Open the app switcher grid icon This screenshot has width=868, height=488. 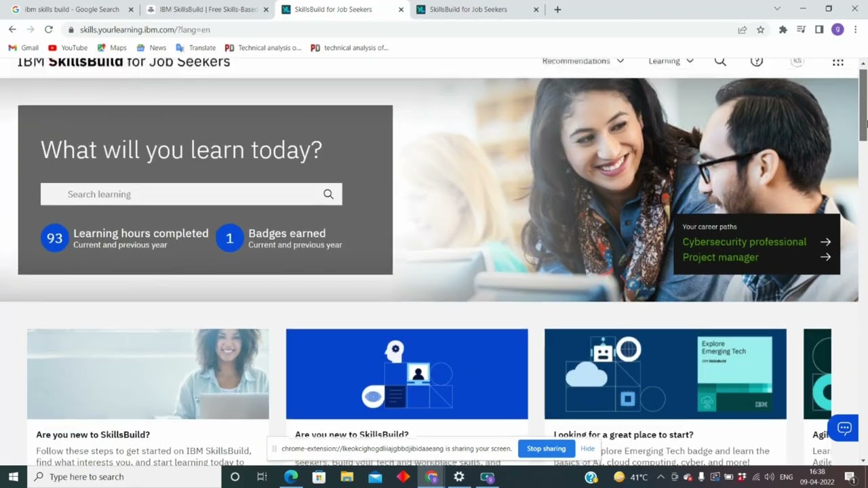(x=838, y=62)
